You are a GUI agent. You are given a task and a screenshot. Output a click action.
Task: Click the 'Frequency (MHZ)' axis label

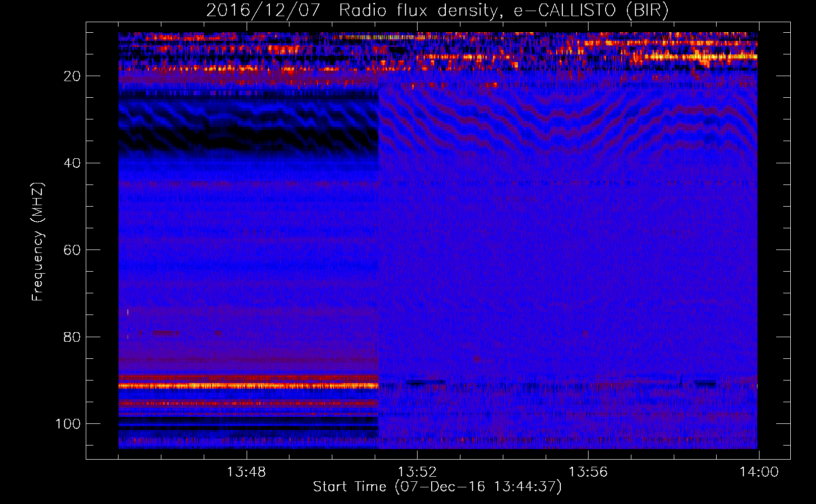(38, 242)
